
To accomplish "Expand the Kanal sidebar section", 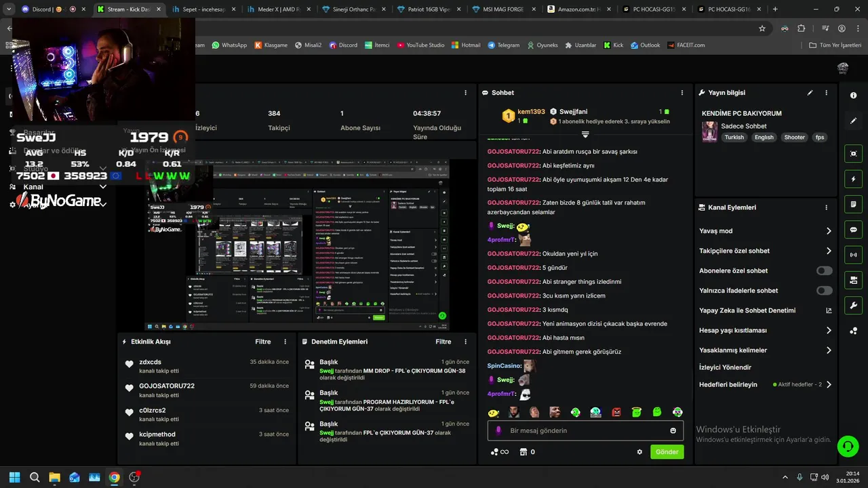I will pyautogui.click(x=103, y=187).
